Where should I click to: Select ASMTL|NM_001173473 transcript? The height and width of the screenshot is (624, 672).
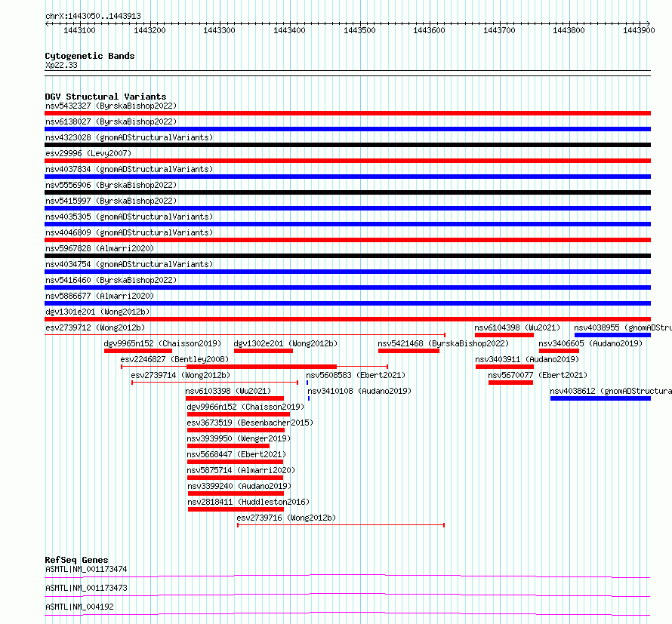click(86, 588)
